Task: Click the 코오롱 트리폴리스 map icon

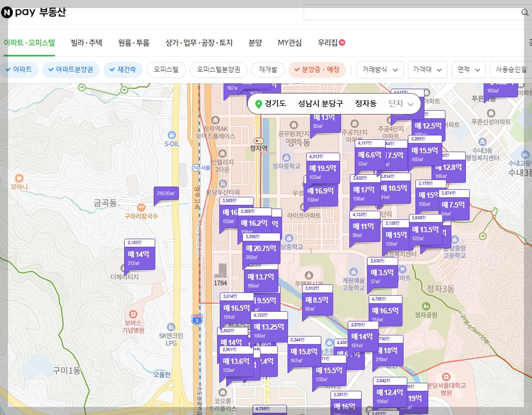Action: click(x=222, y=392)
